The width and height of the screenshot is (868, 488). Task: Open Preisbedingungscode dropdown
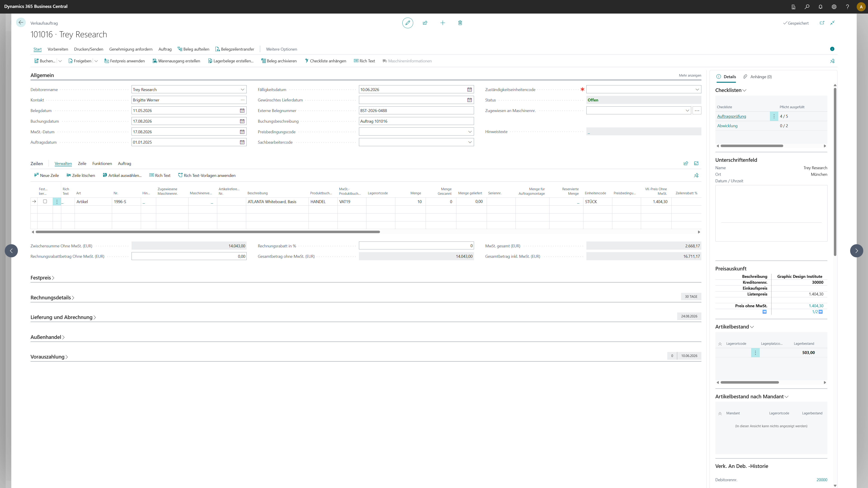(470, 132)
